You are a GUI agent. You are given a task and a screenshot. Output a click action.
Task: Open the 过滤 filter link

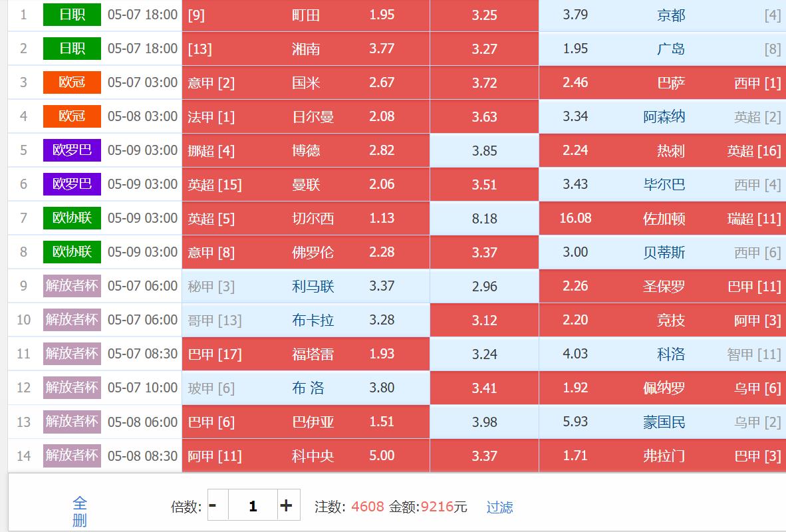[499, 507]
